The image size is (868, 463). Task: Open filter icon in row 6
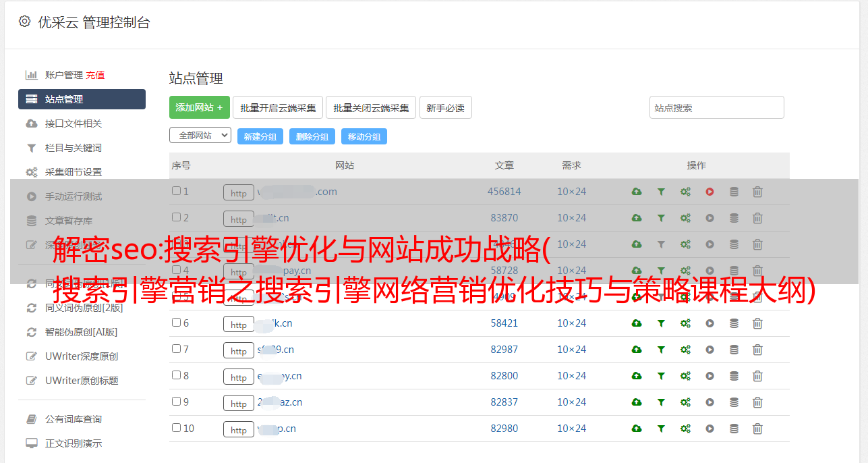click(661, 323)
